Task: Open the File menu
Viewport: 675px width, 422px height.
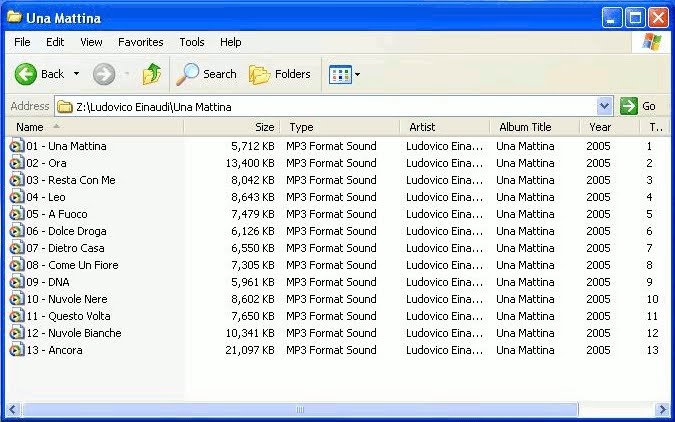Action: click(22, 42)
